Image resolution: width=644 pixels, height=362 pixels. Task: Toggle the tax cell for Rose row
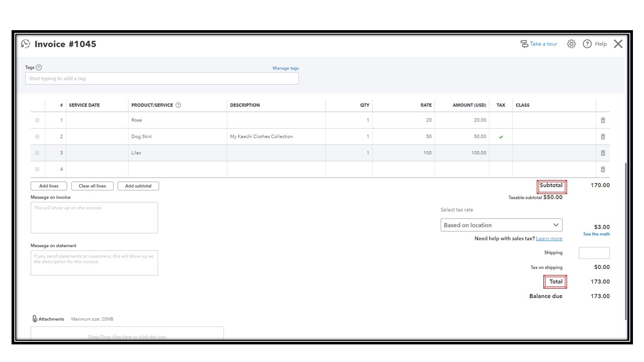(501, 120)
